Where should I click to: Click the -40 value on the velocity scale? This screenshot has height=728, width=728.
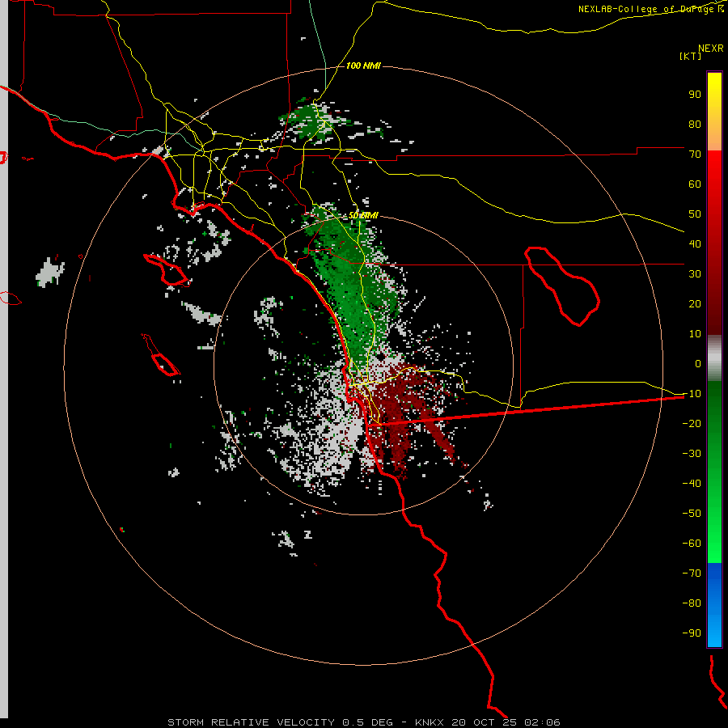pos(692,484)
